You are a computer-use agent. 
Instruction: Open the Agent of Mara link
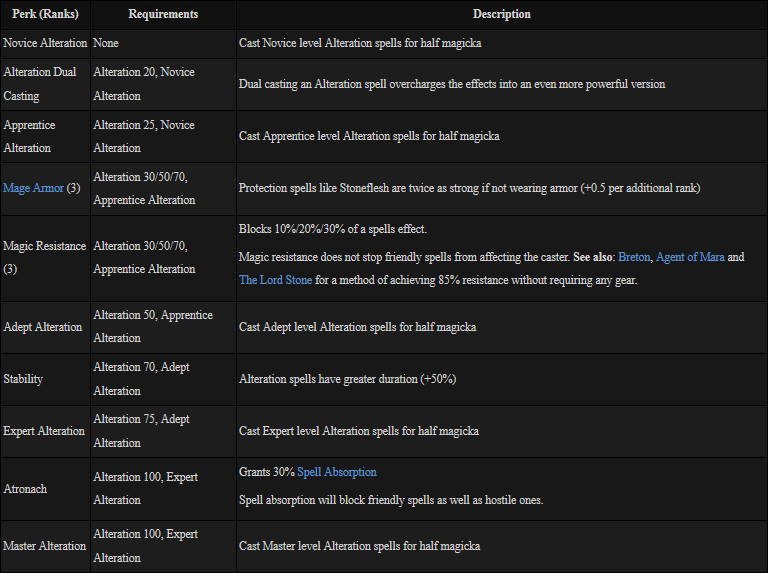(690, 257)
